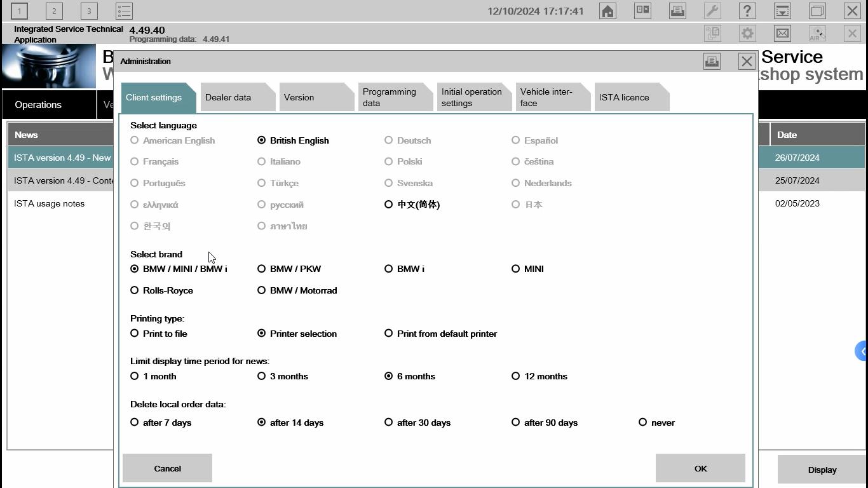Select British English language
The image size is (868, 488).
(x=293, y=140)
